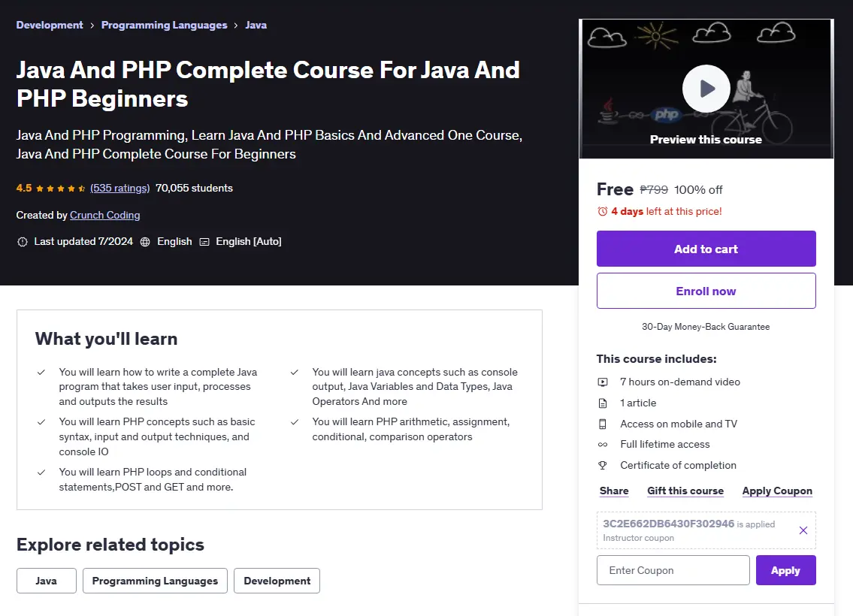Click the crossed-out ₱799 original price
The height and width of the screenshot is (616, 853).
point(654,190)
